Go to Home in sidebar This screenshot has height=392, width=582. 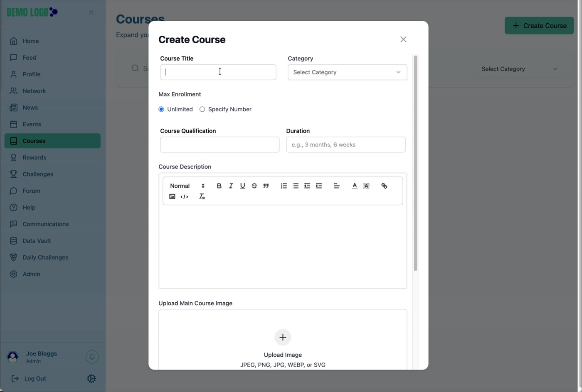[x=52, y=41]
